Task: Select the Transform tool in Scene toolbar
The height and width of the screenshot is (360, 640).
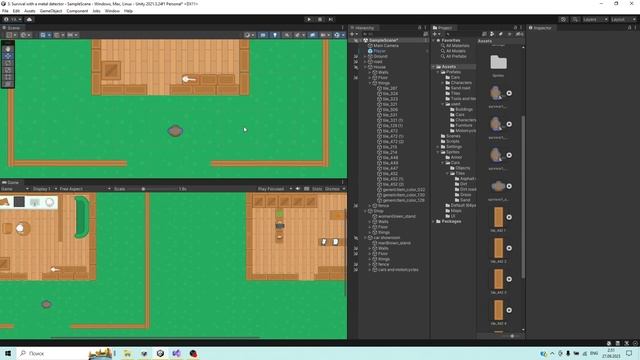Action: point(8,84)
